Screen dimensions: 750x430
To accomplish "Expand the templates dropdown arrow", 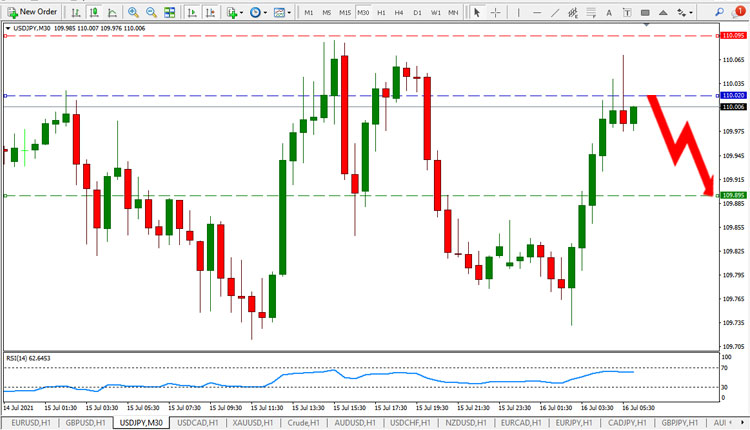I will click(x=289, y=12).
